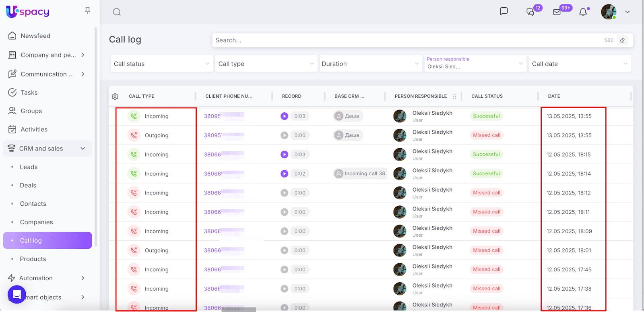Open the chats icon with 12 badge
The height and width of the screenshot is (312, 644).
pos(530,12)
